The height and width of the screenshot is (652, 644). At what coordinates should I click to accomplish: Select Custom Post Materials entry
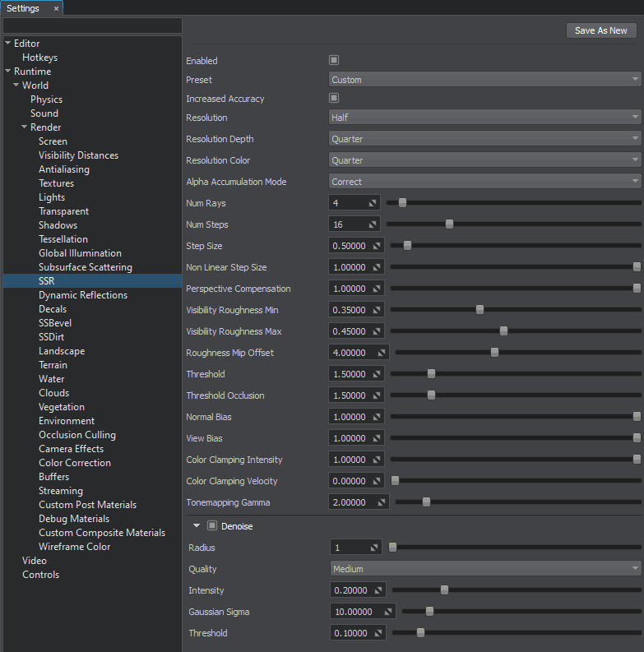[x=88, y=505]
